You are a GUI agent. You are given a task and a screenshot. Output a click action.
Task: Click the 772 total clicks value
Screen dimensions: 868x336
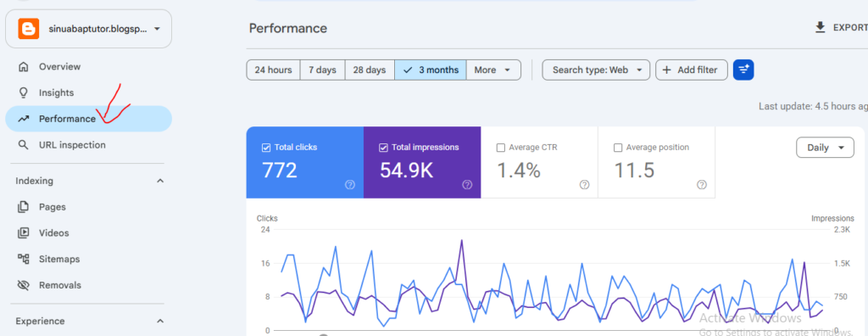280,171
